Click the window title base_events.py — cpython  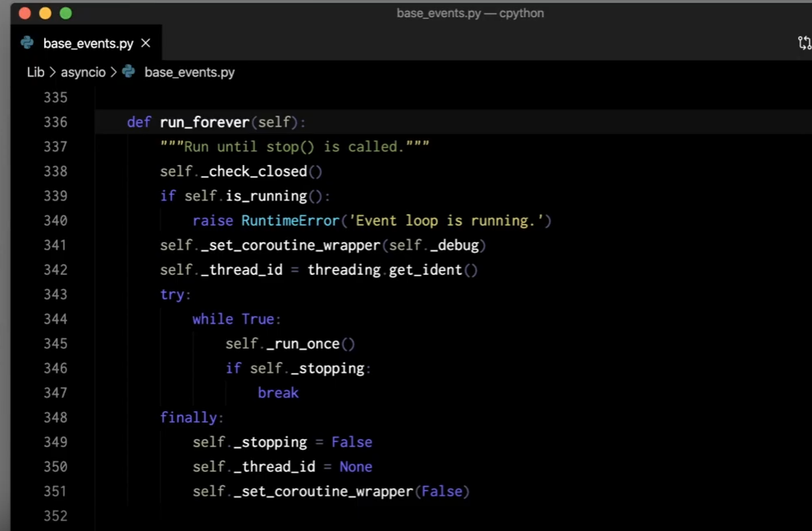pos(470,13)
